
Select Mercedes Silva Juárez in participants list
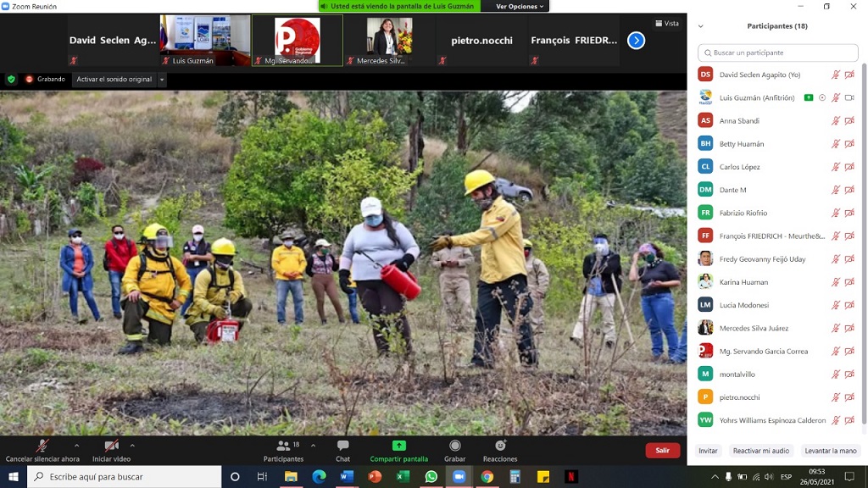[776, 328]
